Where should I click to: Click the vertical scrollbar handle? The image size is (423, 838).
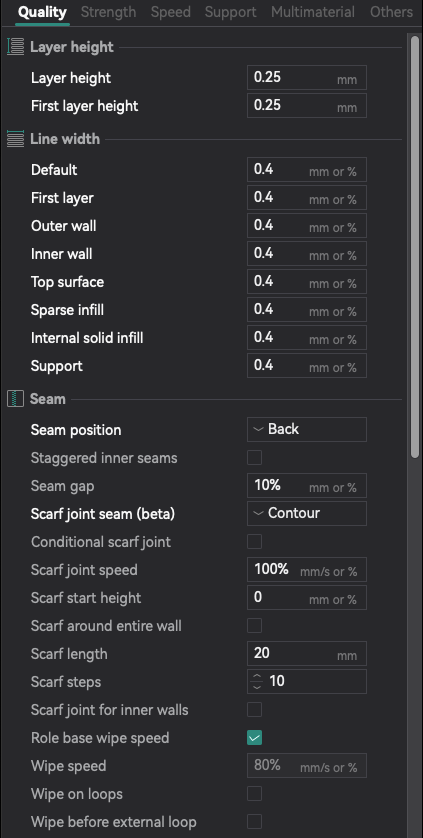pyautogui.click(x=415, y=247)
